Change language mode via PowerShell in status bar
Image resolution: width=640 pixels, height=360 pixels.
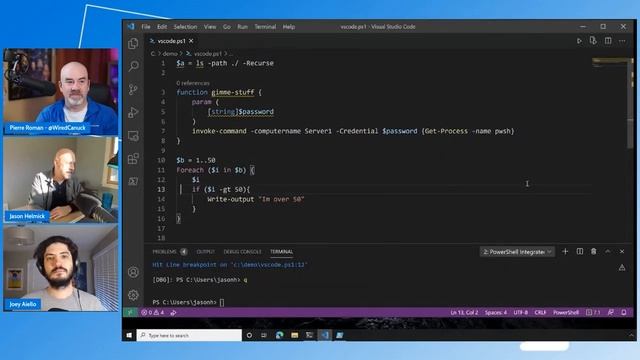[x=566, y=312]
